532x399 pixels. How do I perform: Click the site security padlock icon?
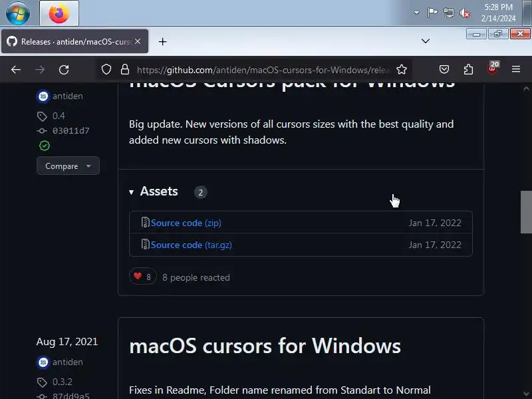(x=125, y=70)
